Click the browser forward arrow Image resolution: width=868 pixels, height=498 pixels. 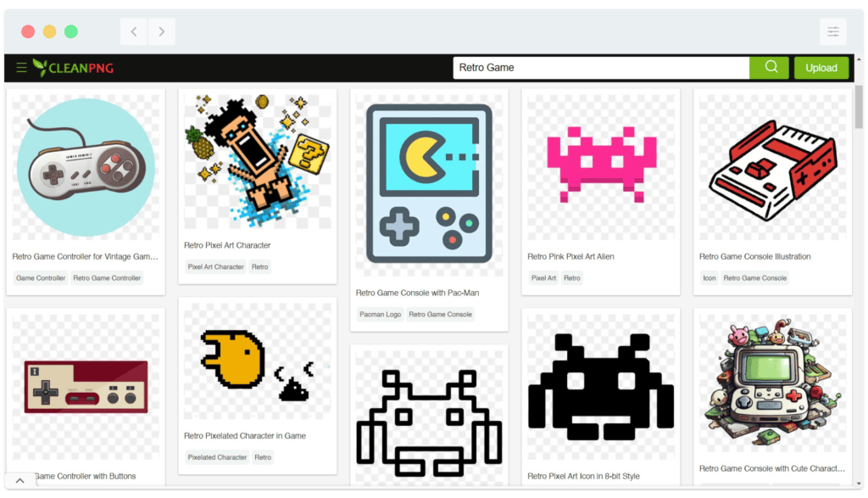[x=161, y=32]
